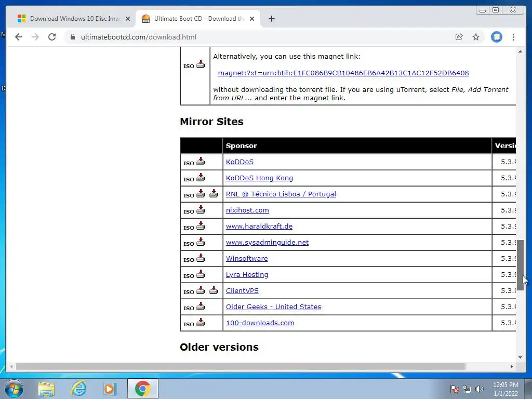Open the Lyra Hosting sponsor link
This screenshot has height=399, width=532.
(247, 274)
